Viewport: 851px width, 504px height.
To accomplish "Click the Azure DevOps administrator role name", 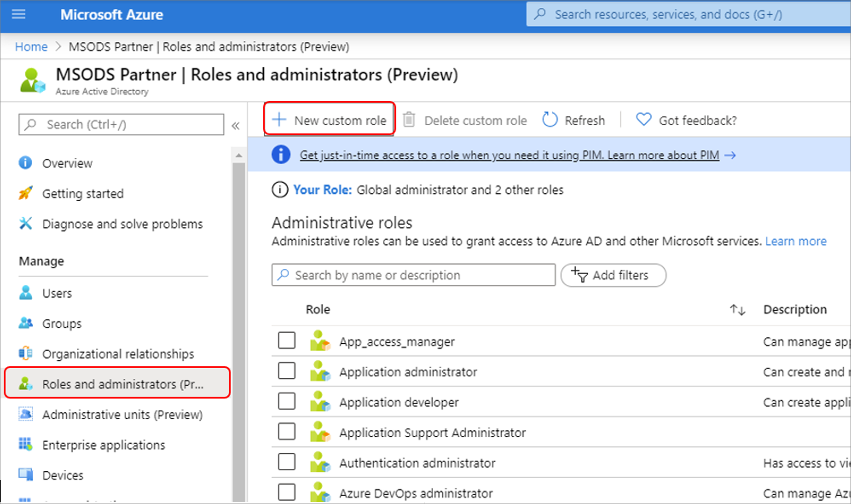I will [416, 493].
